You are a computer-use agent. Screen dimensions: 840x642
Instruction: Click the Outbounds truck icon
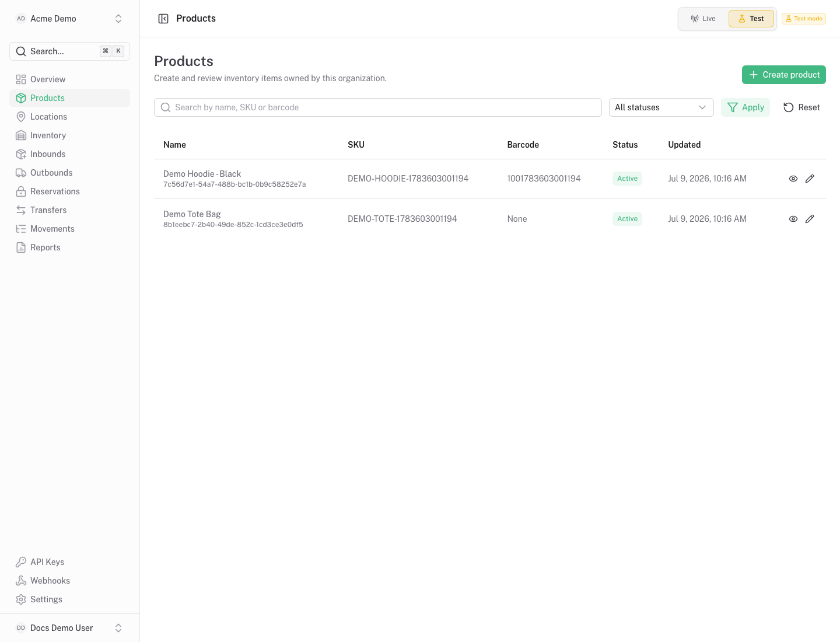click(21, 173)
